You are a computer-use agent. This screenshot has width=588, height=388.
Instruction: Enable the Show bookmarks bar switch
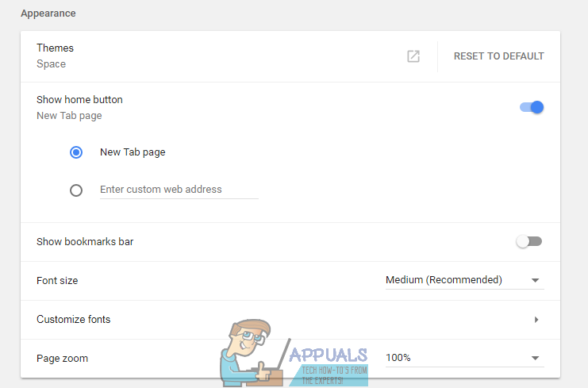[529, 241]
